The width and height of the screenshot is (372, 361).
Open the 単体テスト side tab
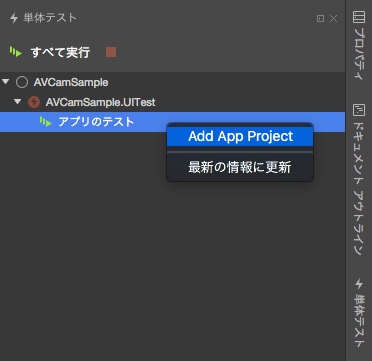(359, 313)
